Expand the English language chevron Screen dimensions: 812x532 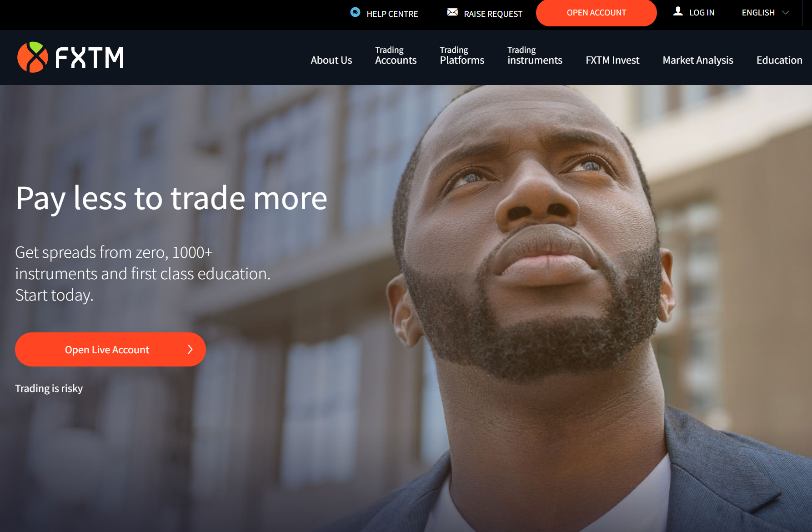[x=785, y=13]
